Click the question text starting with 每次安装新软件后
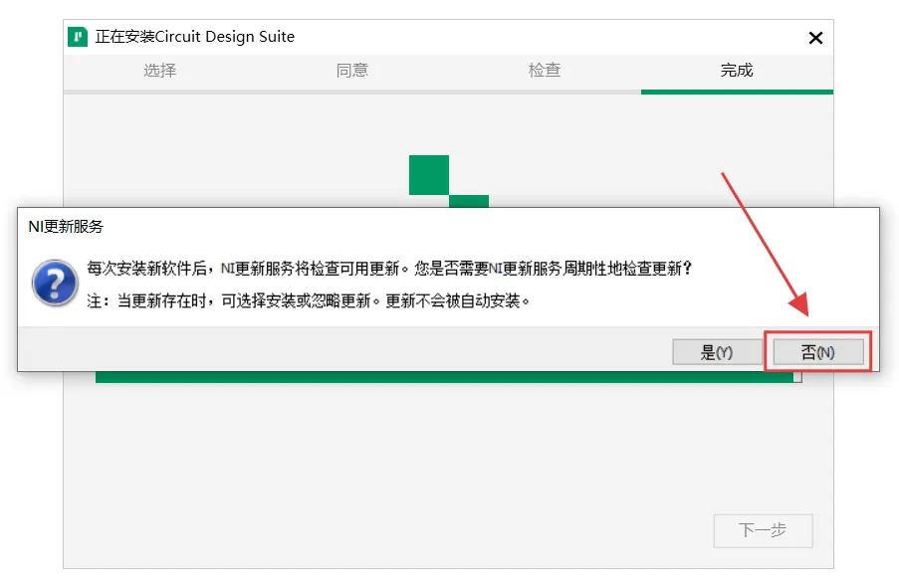Viewport: 899px width, 588px height. click(390, 269)
